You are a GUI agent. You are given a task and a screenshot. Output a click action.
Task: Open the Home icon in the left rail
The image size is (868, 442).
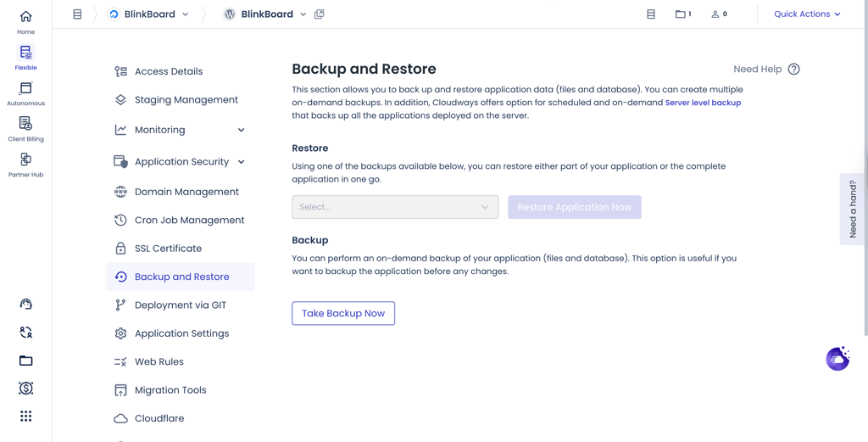[x=25, y=17]
